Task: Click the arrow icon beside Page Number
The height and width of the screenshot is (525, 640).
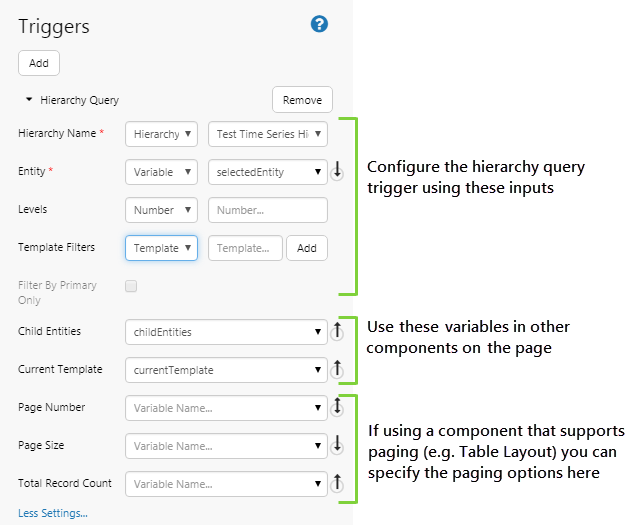Action: [x=338, y=407]
